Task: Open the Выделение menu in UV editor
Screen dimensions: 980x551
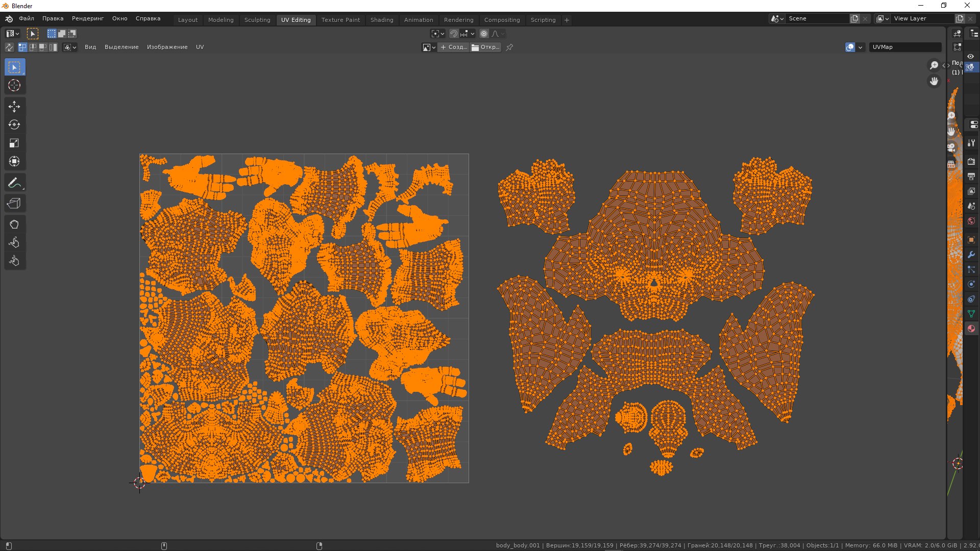Action: [x=121, y=47]
